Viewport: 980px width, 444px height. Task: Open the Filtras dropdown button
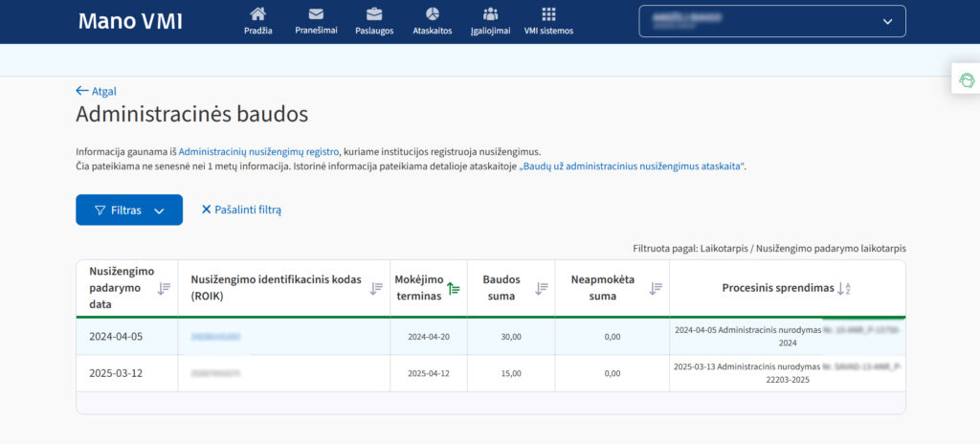129,211
